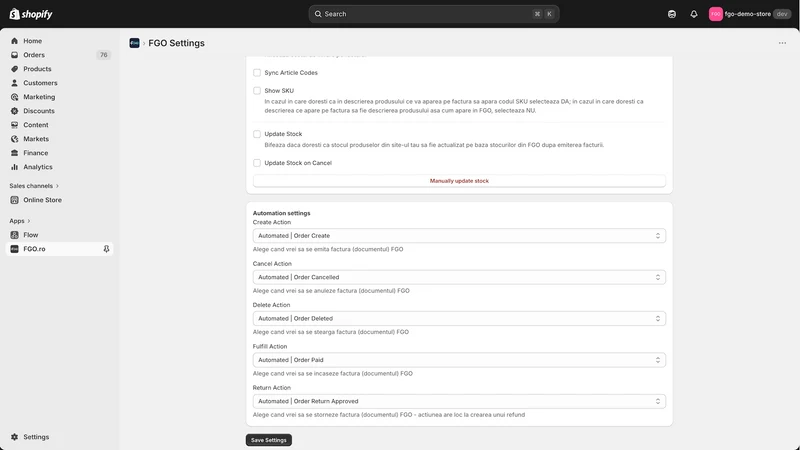Open the Home icon in sidebar
Viewport: 800px width, 450px height.
tap(14, 41)
